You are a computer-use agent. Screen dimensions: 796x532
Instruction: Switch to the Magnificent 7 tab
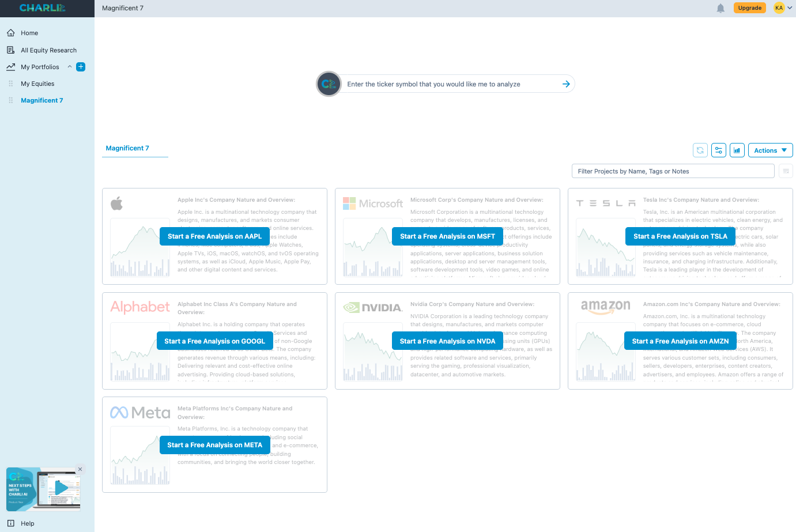127,148
